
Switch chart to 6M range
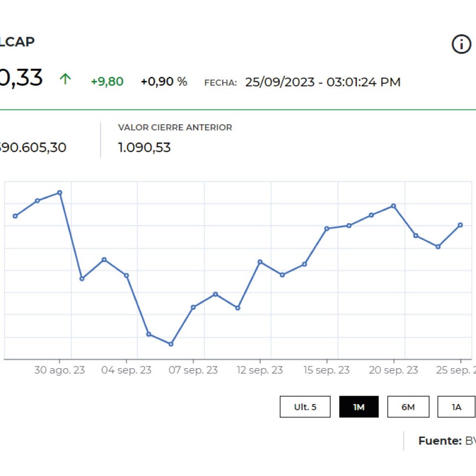(408, 407)
